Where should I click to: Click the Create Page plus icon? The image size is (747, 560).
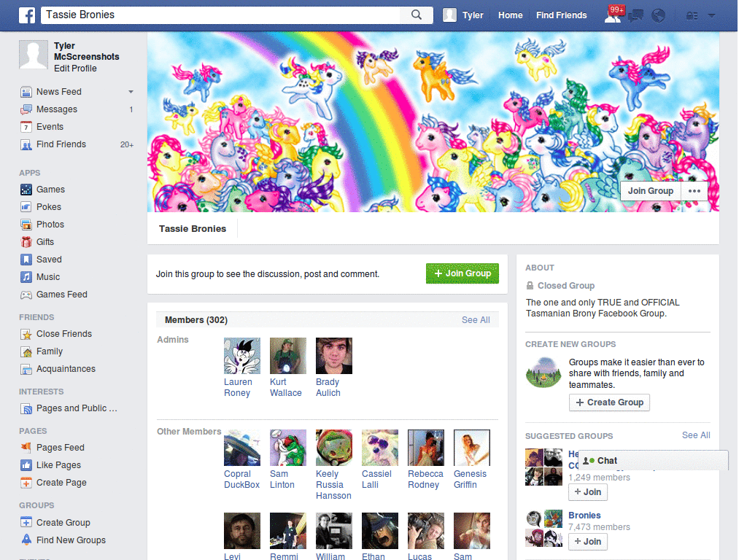26,483
